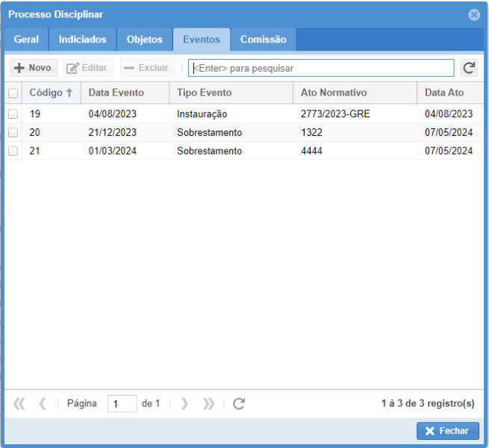489x448 pixels.
Task: Close the Processo Disciplinar dialog with X icon
Action: click(473, 14)
